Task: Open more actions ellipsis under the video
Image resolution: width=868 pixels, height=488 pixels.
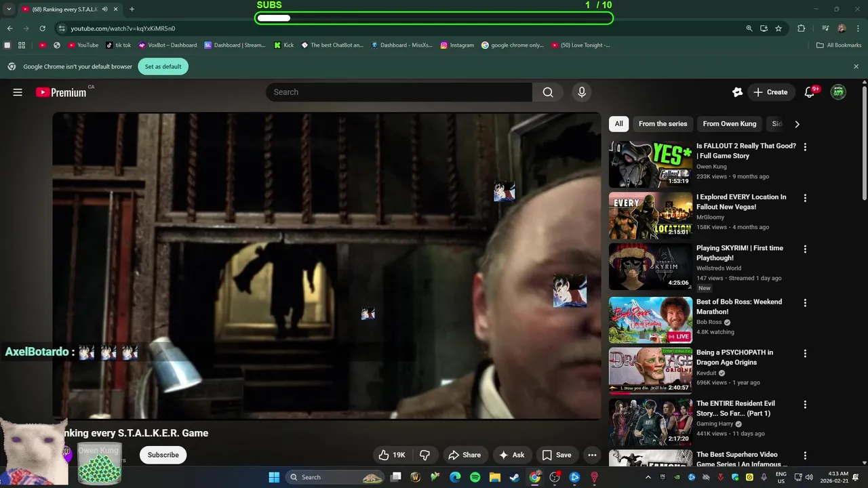Action: tap(592, 455)
